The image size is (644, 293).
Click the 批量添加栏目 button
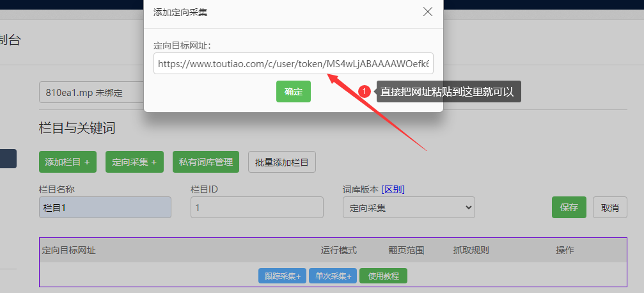pyautogui.click(x=282, y=162)
